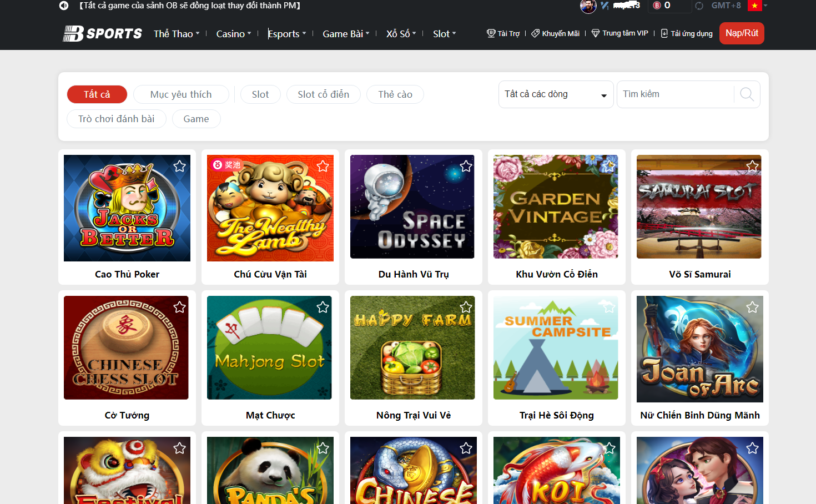816x504 pixels.
Task: Expand the Thể Thao menu
Action: [177, 34]
